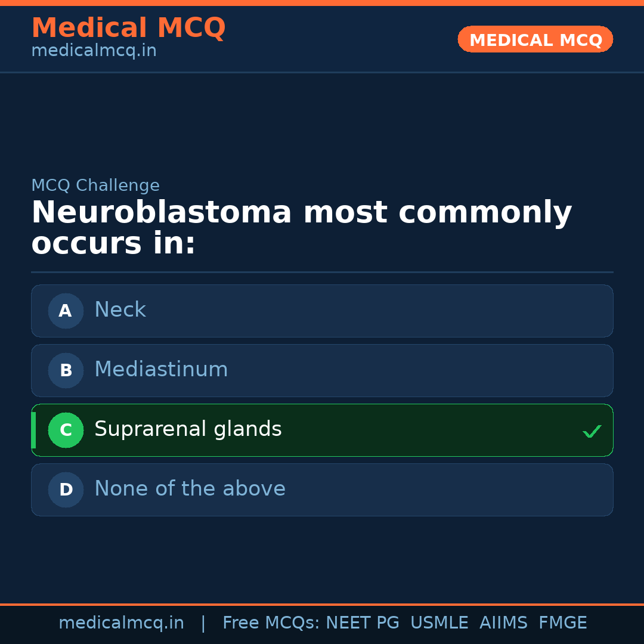
Task: Open medicalmcq.in link under the header title
Action: [94, 51]
